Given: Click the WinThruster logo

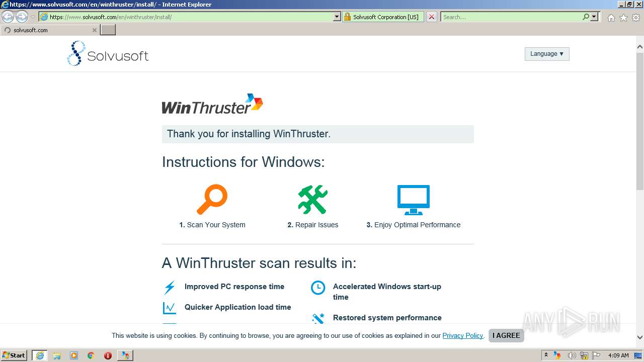Looking at the screenshot, I should (212, 104).
